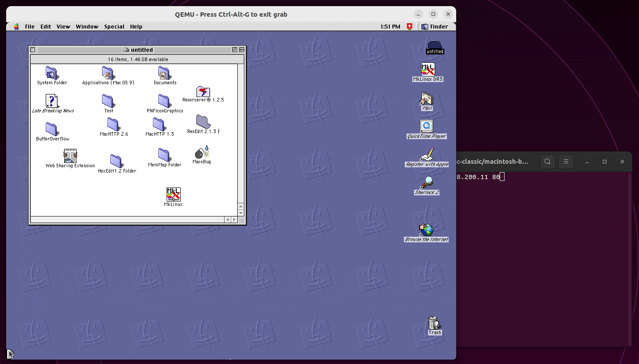Open the View menu
The width and height of the screenshot is (639, 364).
click(63, 26)
